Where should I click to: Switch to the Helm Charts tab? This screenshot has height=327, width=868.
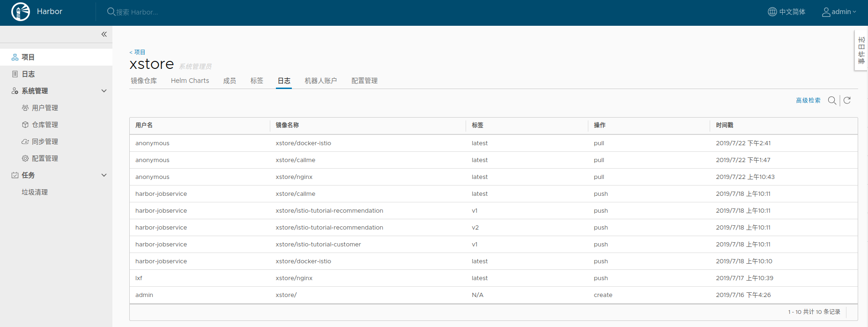tap(190, 81)
